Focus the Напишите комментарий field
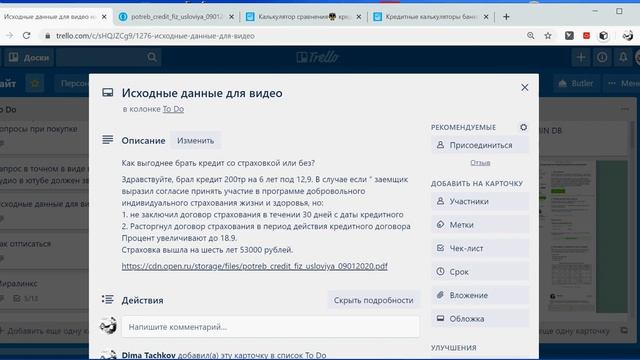The width and height of the screenshot is (640, 360). (x=270, y=327)
